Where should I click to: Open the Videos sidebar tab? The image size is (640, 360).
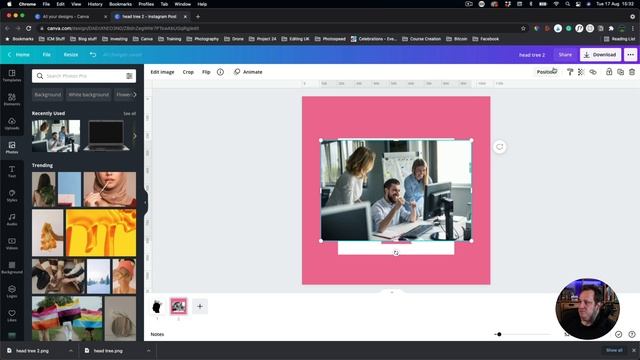click(x=12, y=243)
